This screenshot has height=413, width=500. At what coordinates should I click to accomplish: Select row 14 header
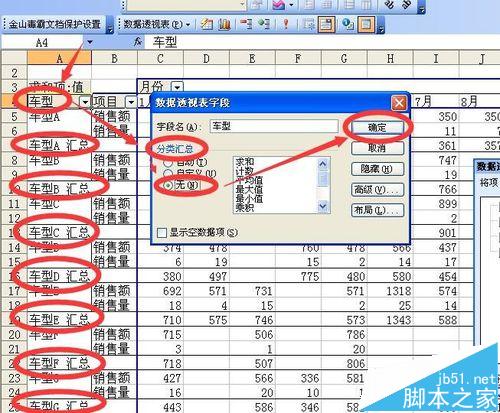(14, 247)
